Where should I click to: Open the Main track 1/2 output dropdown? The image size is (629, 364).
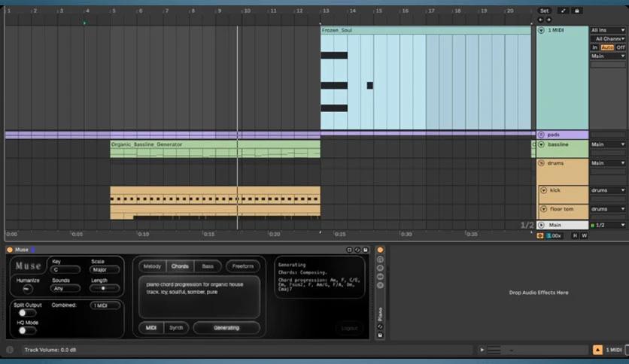pos(608,225)
